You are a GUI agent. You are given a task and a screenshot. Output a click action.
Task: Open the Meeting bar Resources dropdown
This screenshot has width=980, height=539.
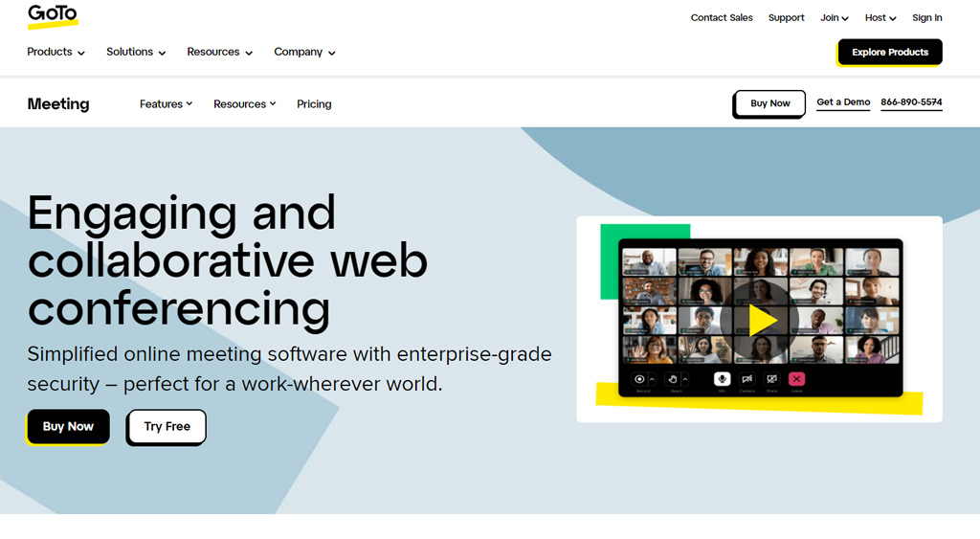click(244, 103)
